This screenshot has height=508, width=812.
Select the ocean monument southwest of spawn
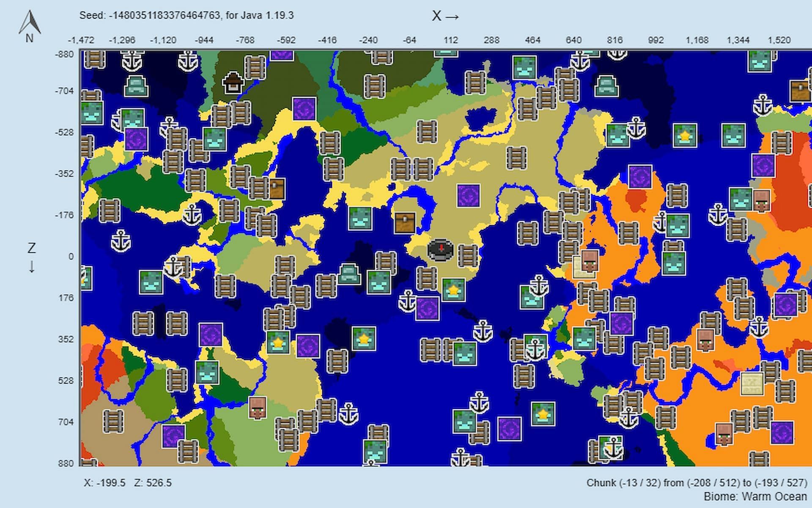(x=349, y=273)
